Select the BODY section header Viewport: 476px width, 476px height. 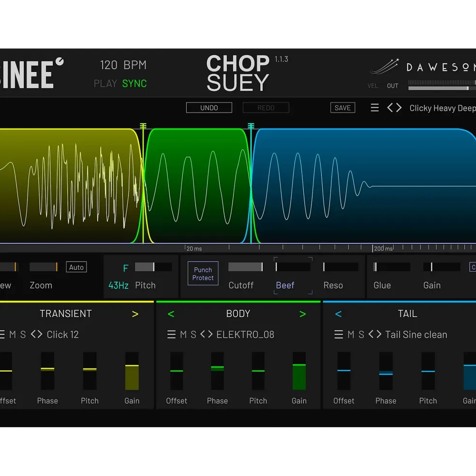(238, 314)
